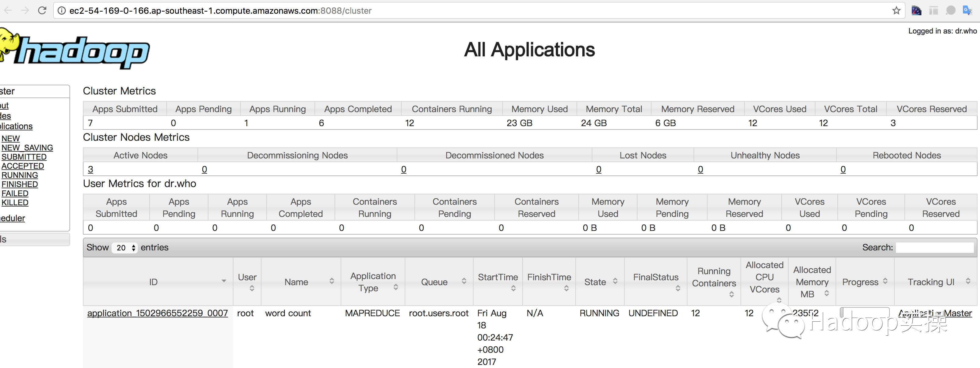Image resolution: width=980 pixels, height=368 pixels.
Task: Open the Nodes link in sidebar
Action: pos(5,116)
